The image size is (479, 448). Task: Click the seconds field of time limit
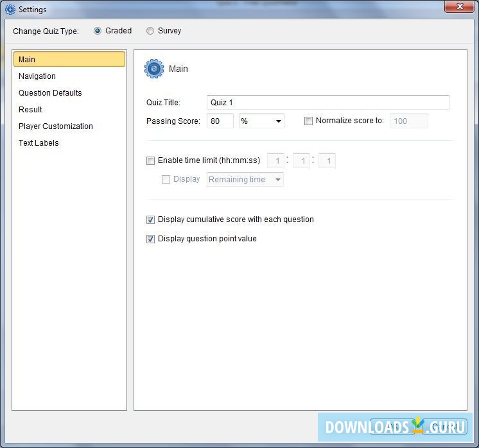click(x=327, y=160)
